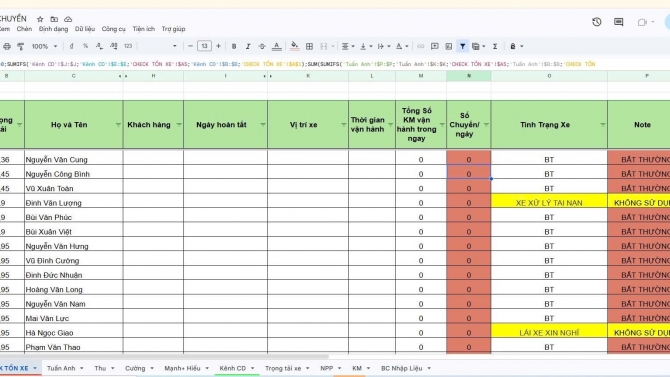This screenshot has width=670, height=377.
Task: Switch to the Kênh CD sheet tab
Action: 233,368
